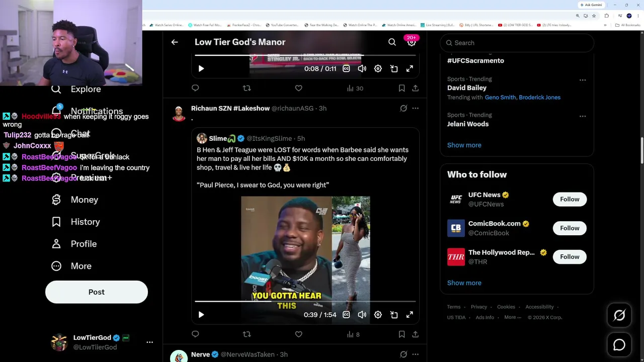Open Richaun SZN #Lakeshow profile link
644x362 pixels.
230,108
